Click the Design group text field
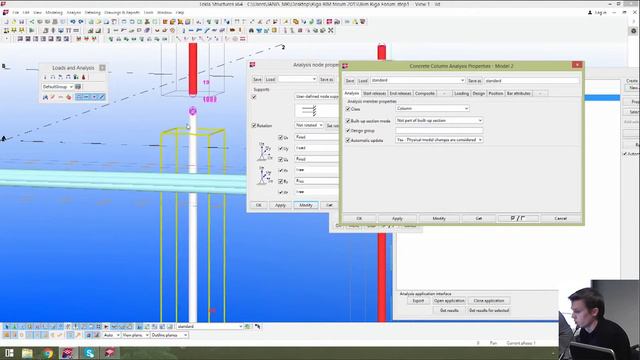 (x=439, y=131)
